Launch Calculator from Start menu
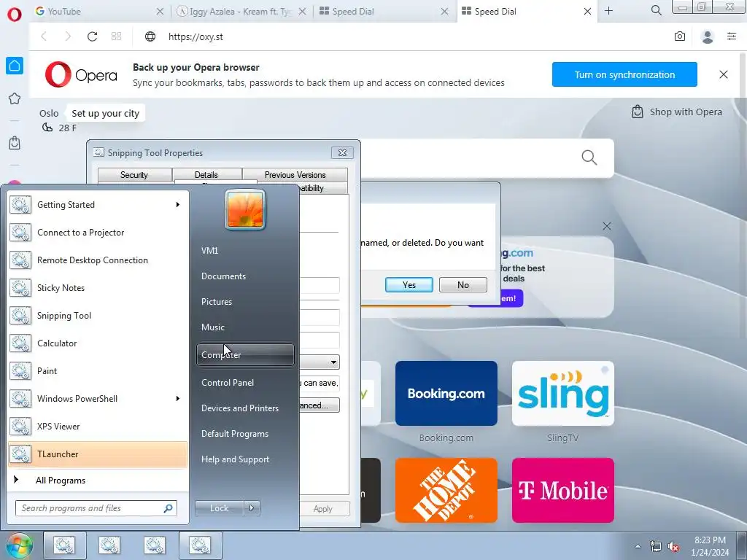The width and height of the screenshot is (747, 560). pos(98,343)
